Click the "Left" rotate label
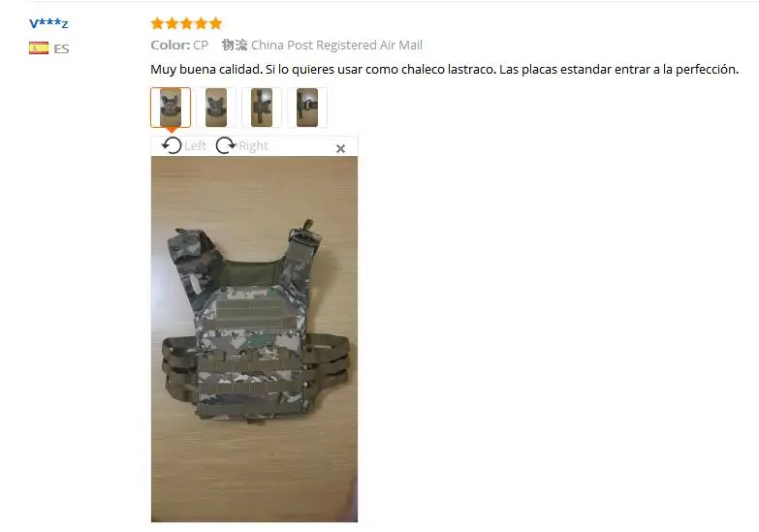The height and width of the screenshot is (532, 759). pyautogui.click(x=195, y=145)
